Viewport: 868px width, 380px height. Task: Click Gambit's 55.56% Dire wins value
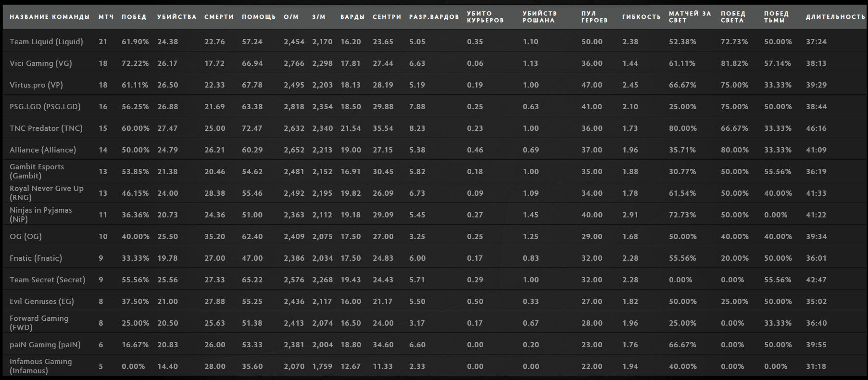pos(778,172)
